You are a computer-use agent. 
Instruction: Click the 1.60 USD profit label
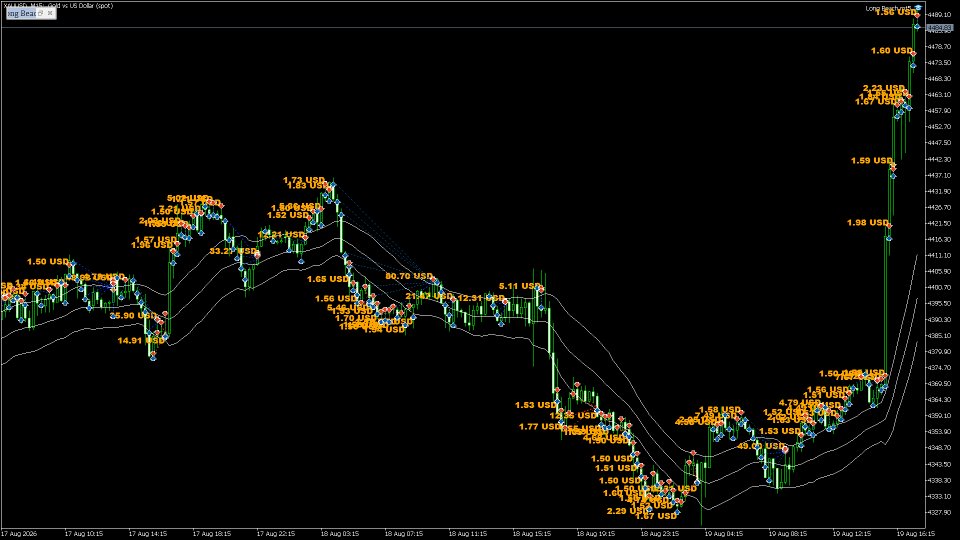[891, 51]
